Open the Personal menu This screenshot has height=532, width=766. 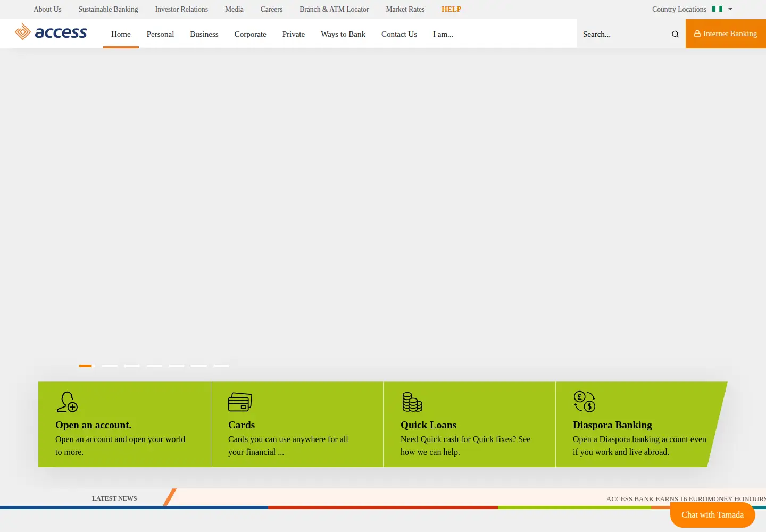click(160, 34)
